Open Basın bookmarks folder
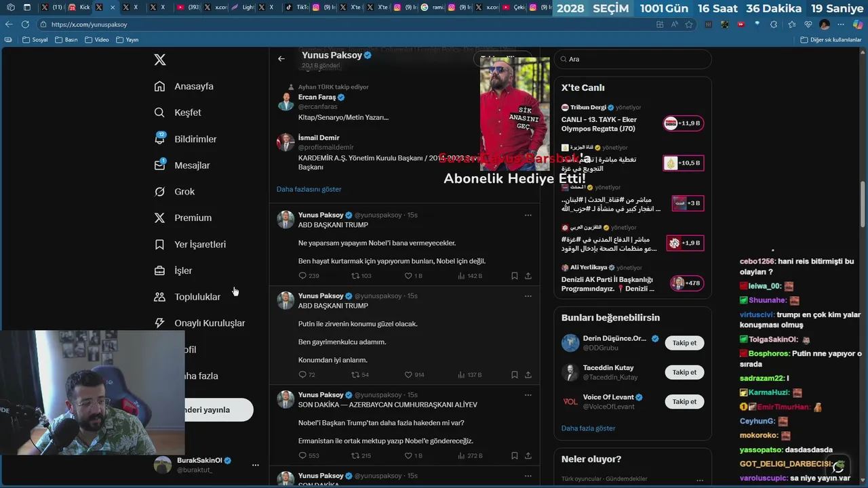Viewport: 868px width, 488px height. click(66, 39)
